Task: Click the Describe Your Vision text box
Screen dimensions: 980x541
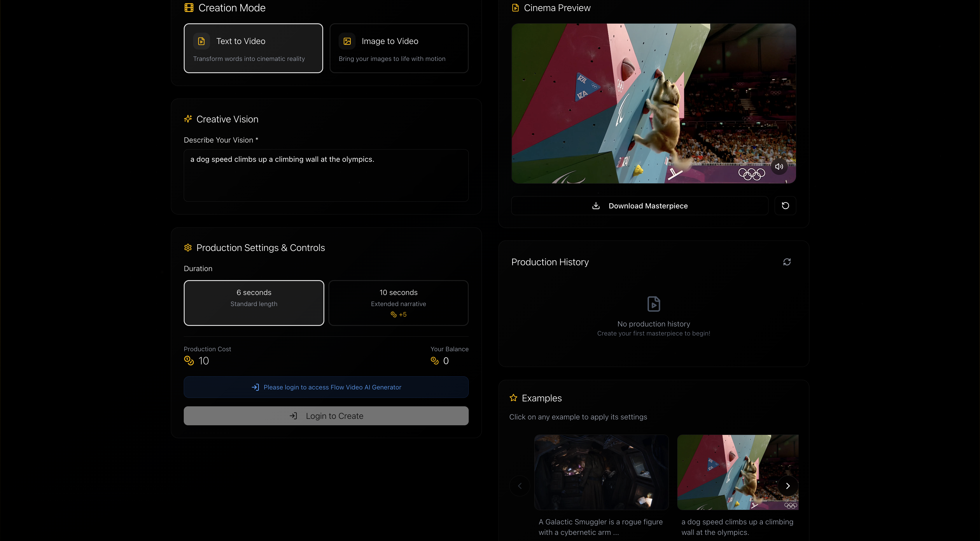Action: 326,175
